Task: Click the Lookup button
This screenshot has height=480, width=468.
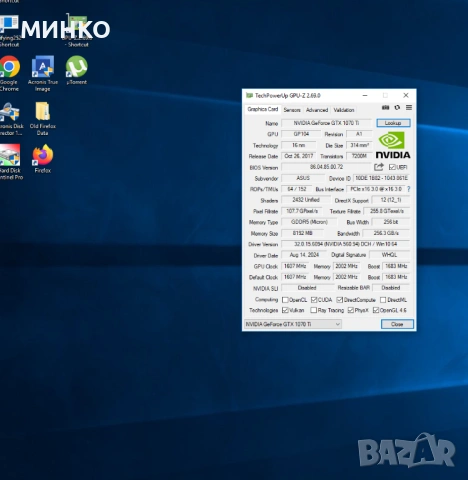Action: 393,123
